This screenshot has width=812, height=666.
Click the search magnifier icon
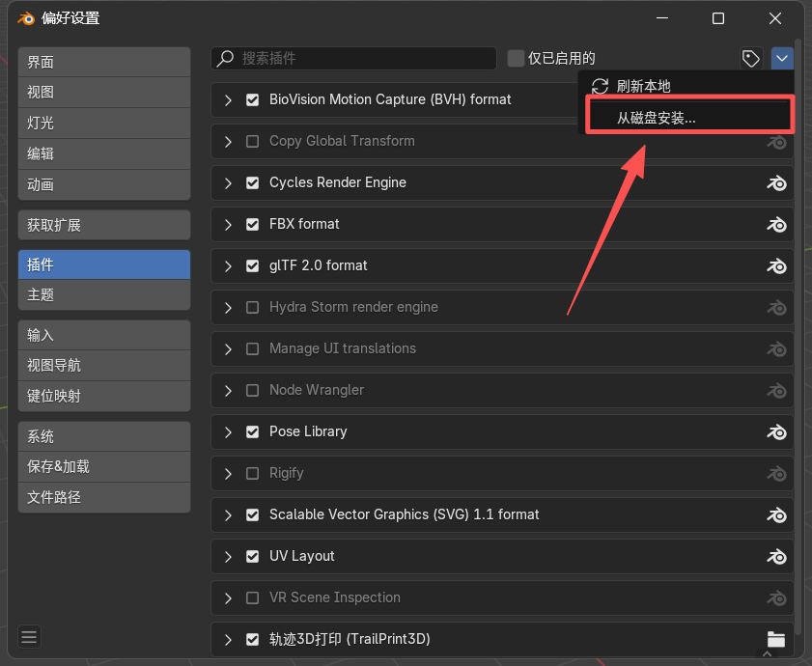coord(225,59)
